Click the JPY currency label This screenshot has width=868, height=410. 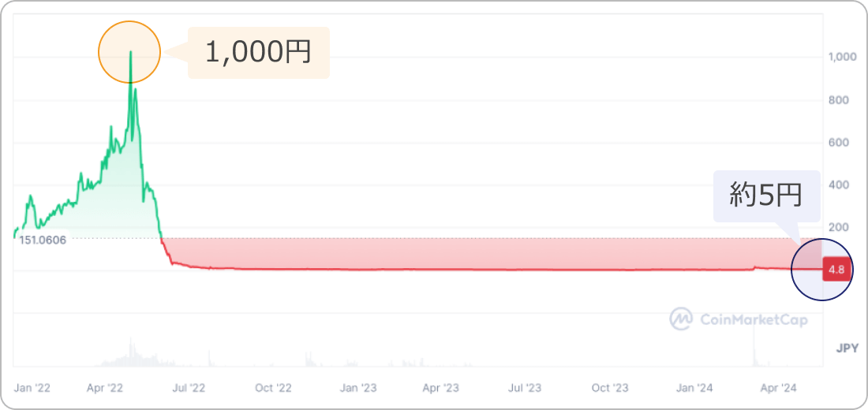tap(847, 348)
